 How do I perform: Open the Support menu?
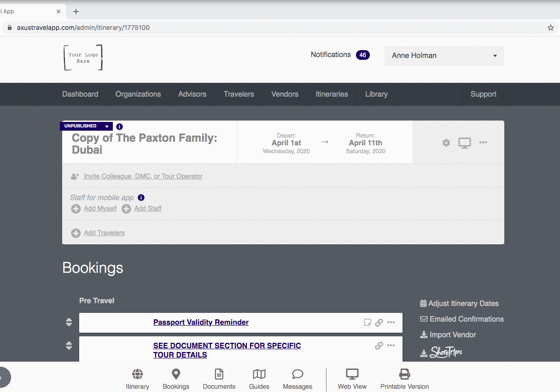483,94
